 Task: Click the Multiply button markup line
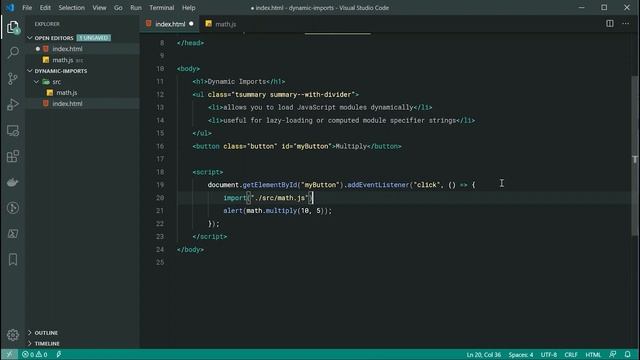click(x=297, y=147)
